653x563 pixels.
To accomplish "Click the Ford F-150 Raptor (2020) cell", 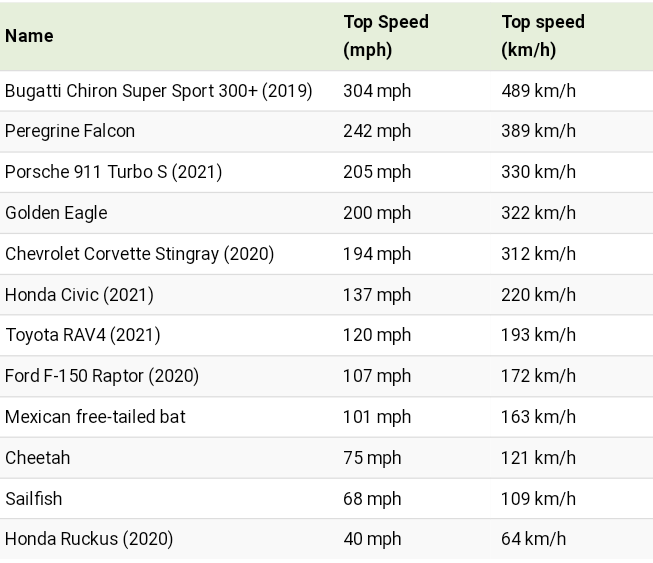I will [x=102, y=376].
